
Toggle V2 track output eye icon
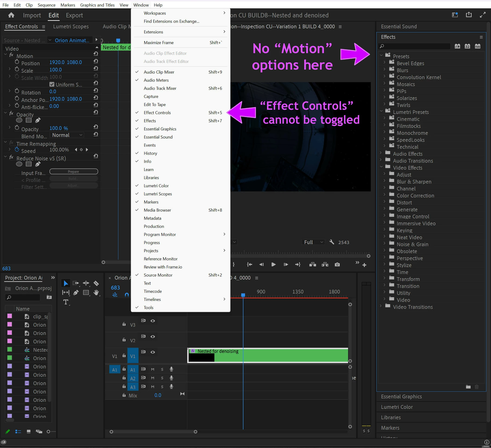pyautogui.click(x=153, y=336)
